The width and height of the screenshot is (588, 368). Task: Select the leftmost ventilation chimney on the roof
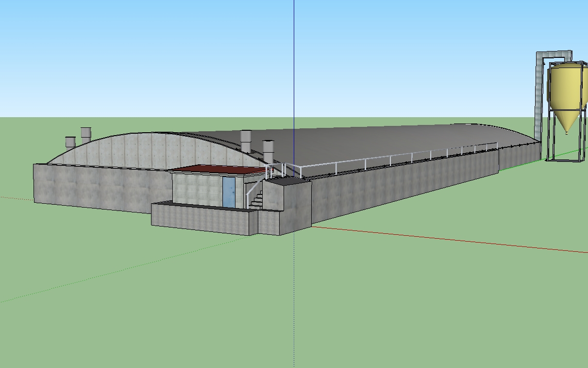pos(70,142)
